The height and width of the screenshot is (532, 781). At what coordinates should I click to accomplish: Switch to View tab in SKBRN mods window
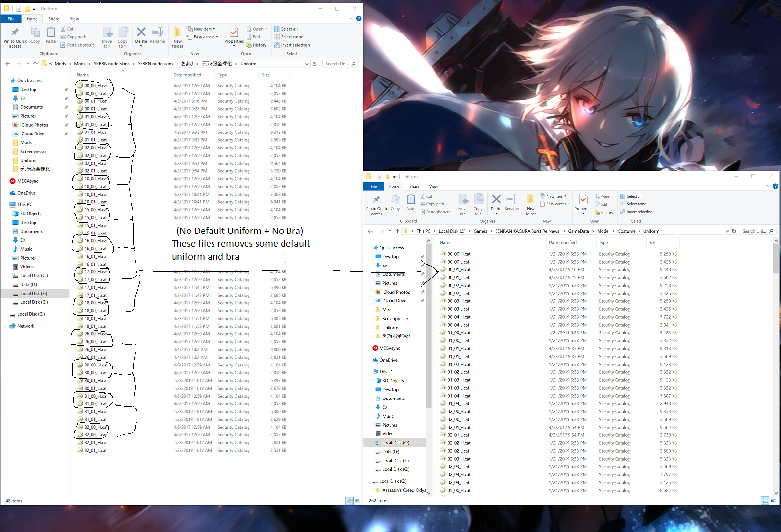74,19
